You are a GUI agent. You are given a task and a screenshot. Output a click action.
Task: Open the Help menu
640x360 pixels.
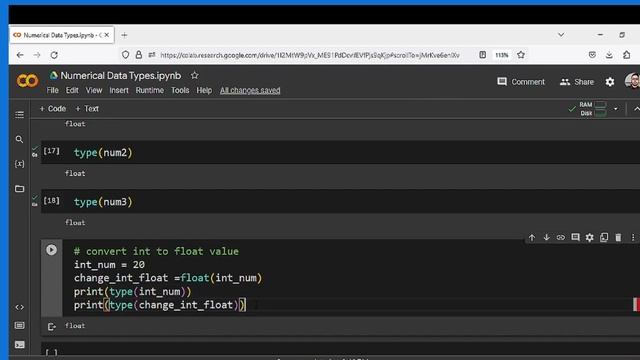tap(204, 90)
